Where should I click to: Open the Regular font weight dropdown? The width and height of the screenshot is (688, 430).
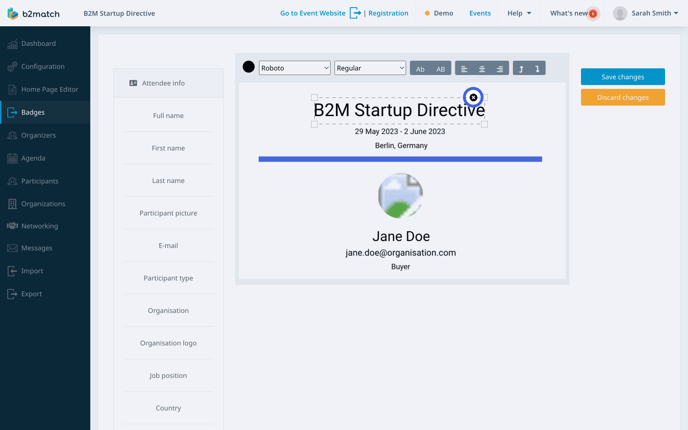370,68
